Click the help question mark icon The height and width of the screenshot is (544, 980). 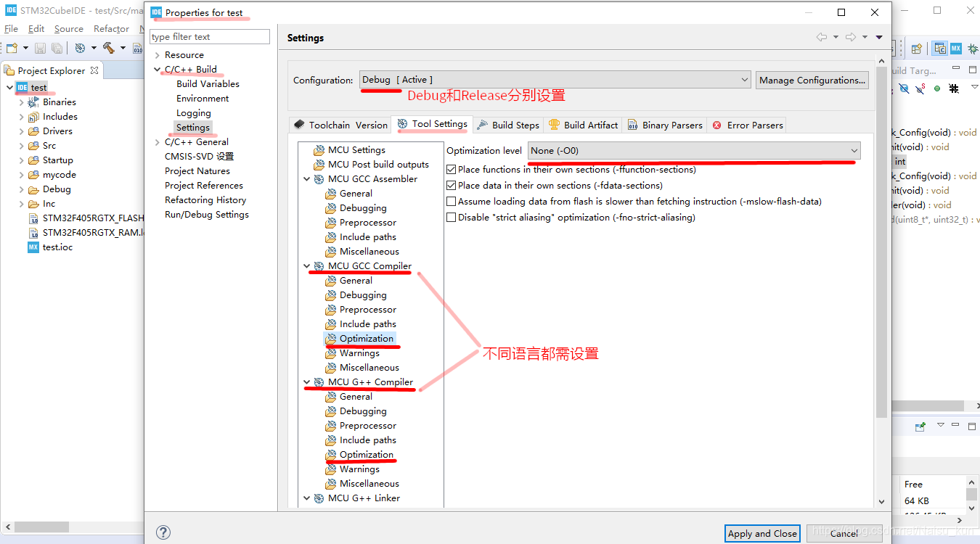pyautogui.click(x=163, y=532)
